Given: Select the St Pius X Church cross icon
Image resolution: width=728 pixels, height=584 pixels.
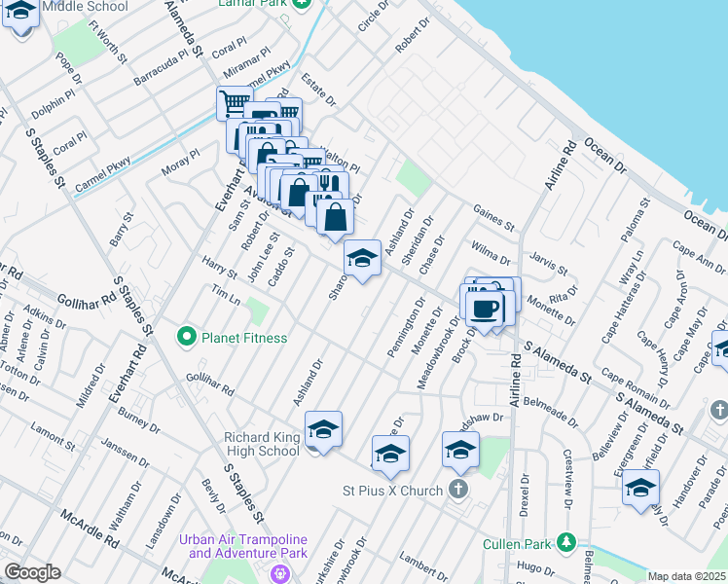Looking at the screenshot, I should click(458, 490).
